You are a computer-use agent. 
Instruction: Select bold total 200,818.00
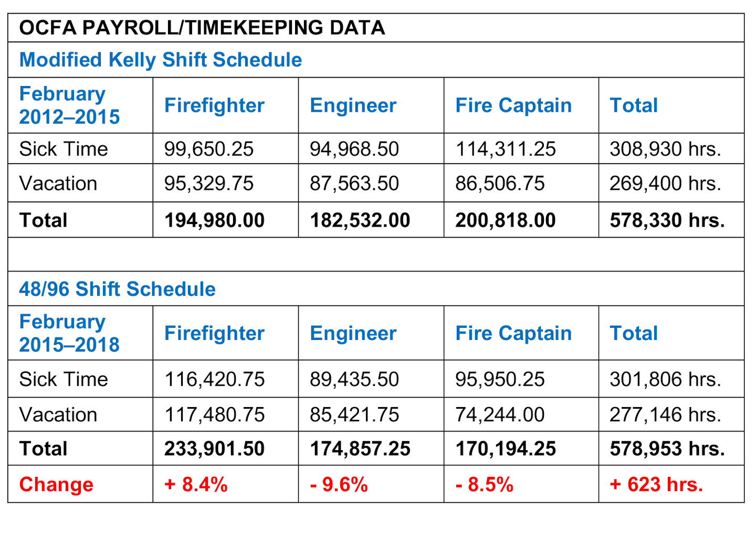(506, 220)
